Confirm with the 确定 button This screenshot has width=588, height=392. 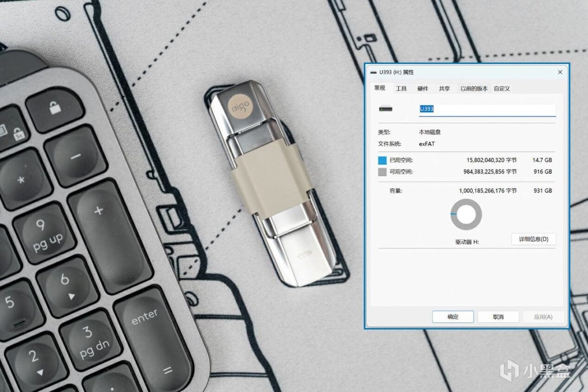tap(452, 317)
